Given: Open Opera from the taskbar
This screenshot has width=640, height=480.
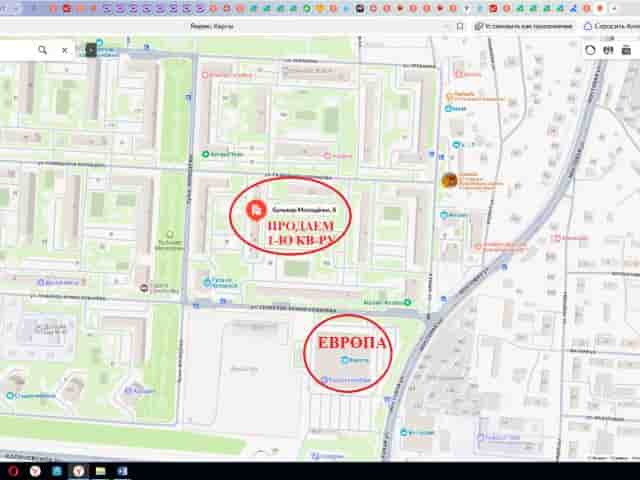Looking at the screenshot, I should click(x=13, y=471).
